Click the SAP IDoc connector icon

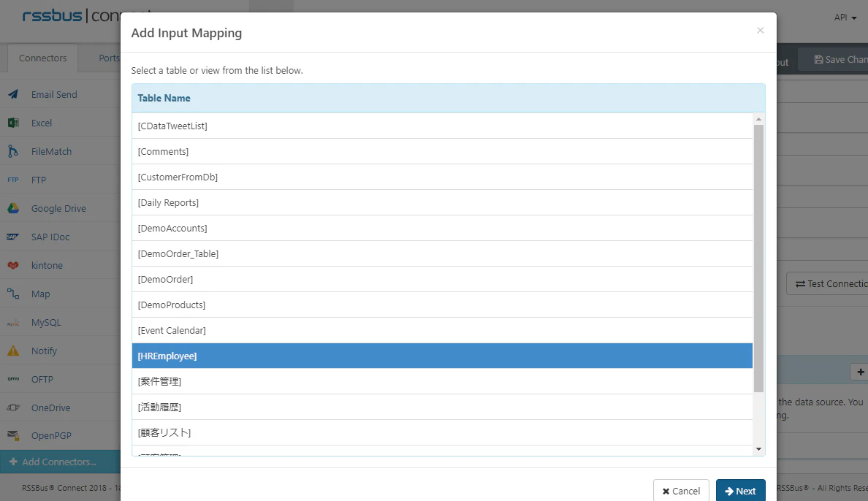(13, 237)
